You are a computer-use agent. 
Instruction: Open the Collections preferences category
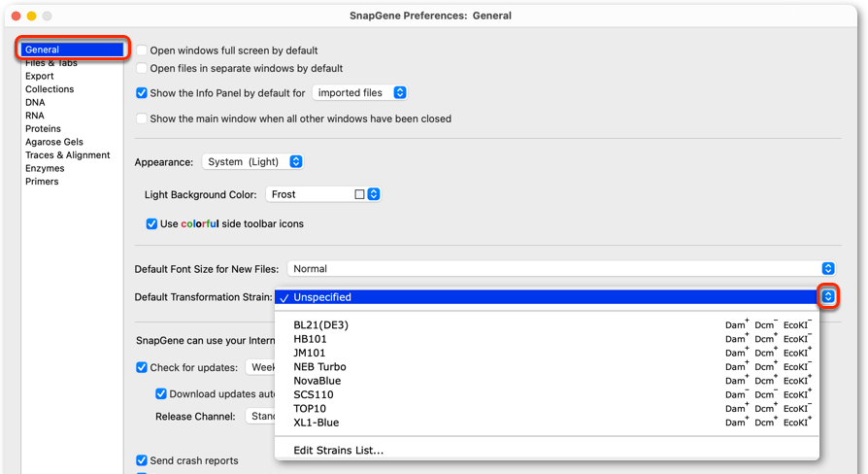50,89
